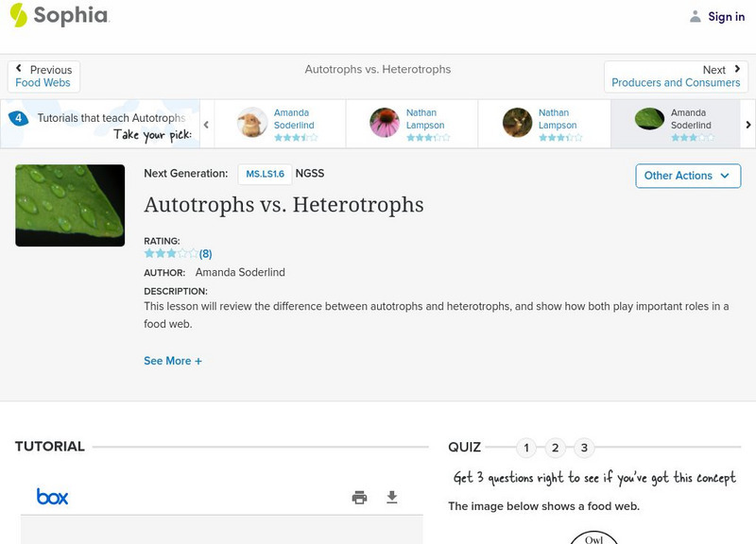Click the three-star rating under the title

(171, 254)
